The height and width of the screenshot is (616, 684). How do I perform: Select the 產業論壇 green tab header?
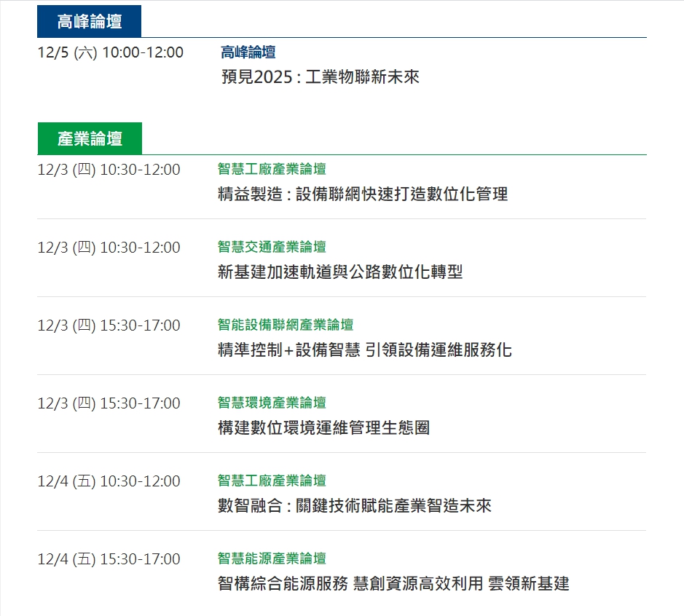(x=90, y=138)
